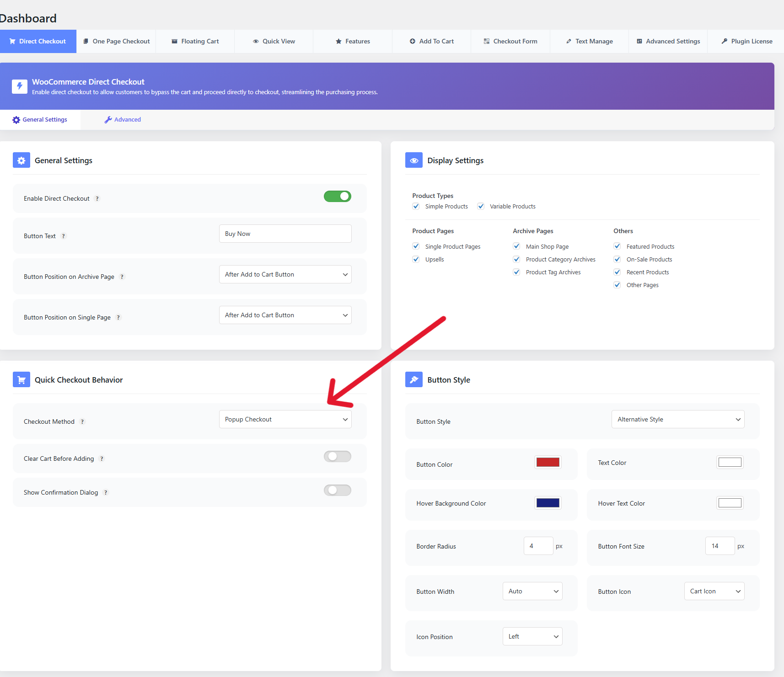Enable Show Confirmation Dialog switch
The height and width of the screenshot is (677, 784).
(338, 490)
